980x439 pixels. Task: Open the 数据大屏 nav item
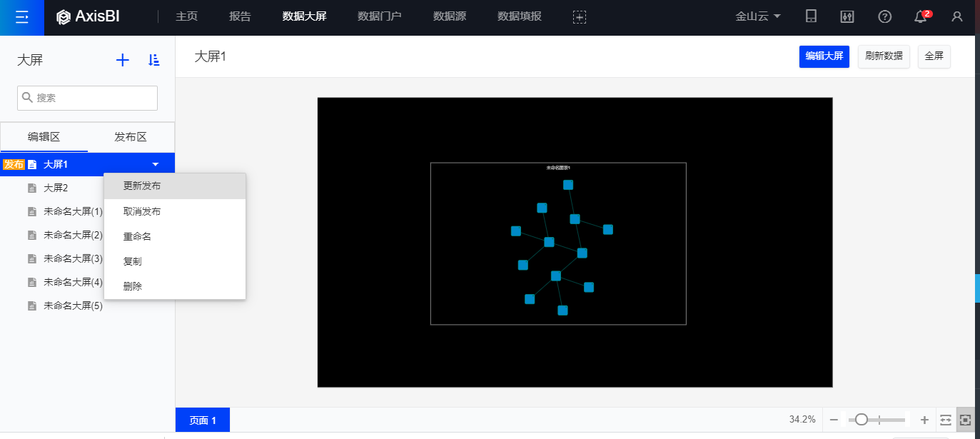(304, 16)
